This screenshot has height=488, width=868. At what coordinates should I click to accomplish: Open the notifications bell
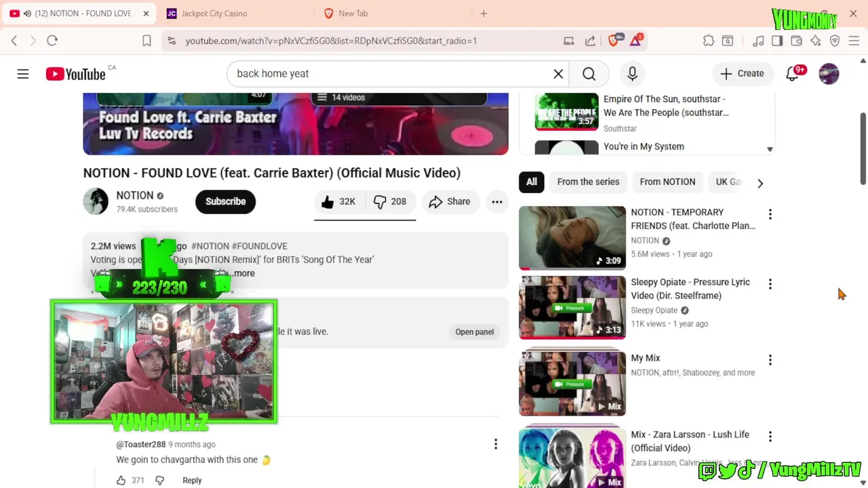792,74
